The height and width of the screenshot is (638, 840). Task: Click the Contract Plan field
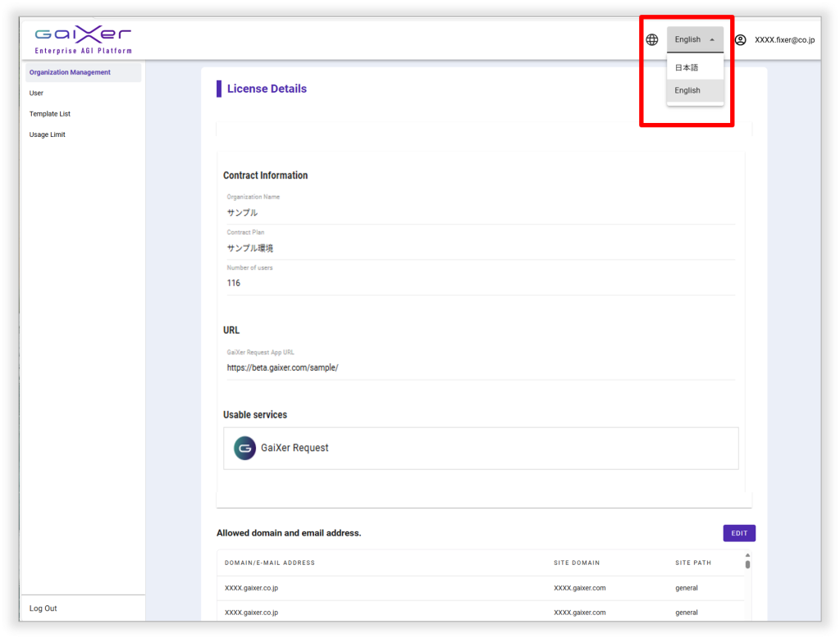tap(479, 248)
